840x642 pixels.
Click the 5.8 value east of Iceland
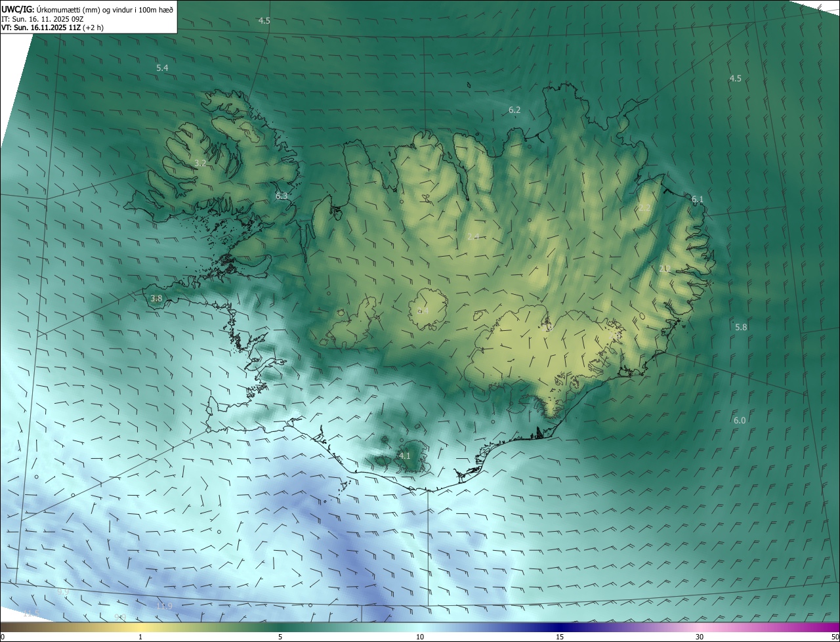[741, 327]
